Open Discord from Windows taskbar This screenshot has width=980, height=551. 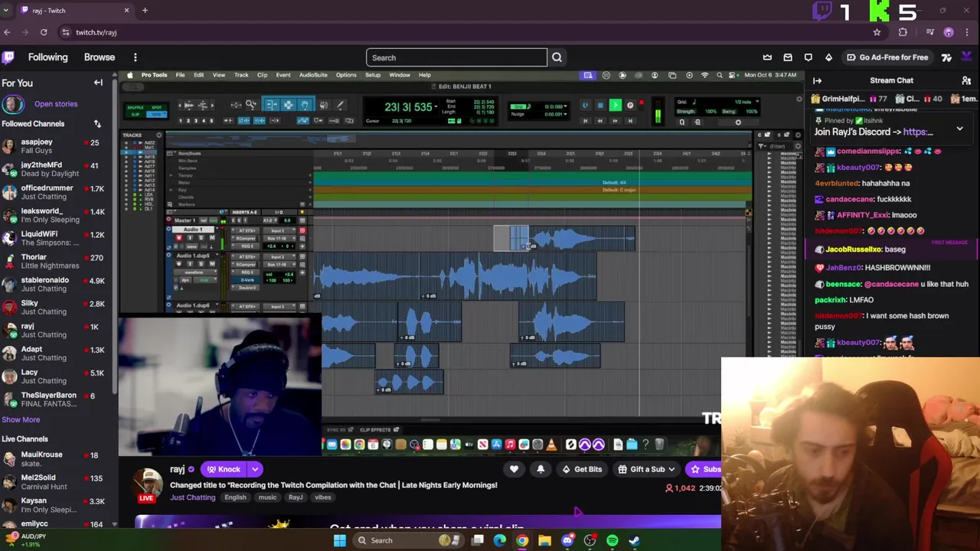pos(567,540)
